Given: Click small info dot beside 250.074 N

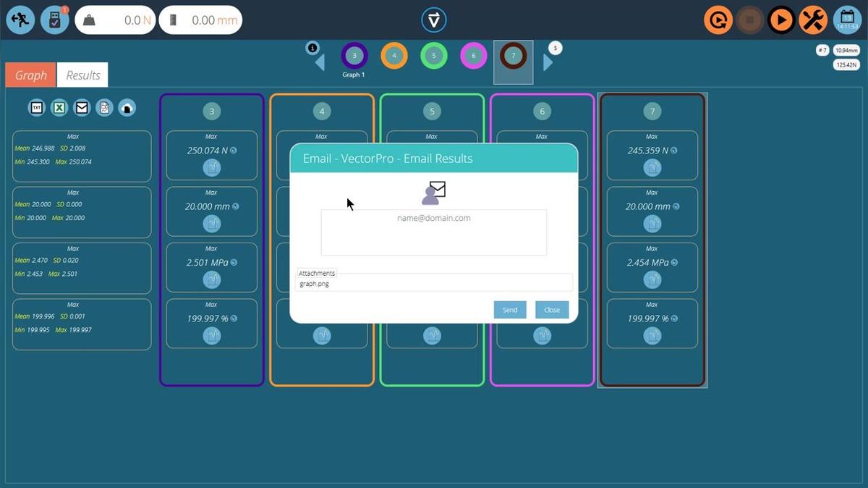Looking at the screenshot, I should [x=234, y=151].
